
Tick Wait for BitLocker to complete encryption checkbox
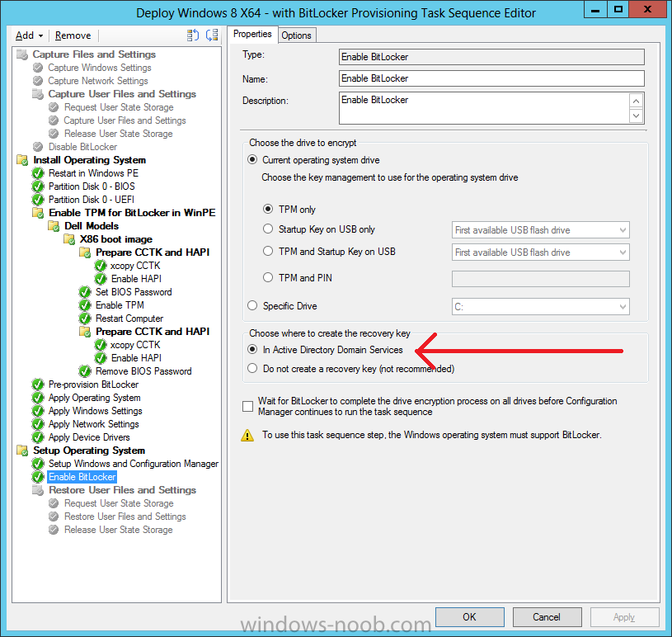pyautogui.click(x=247, y=406)
